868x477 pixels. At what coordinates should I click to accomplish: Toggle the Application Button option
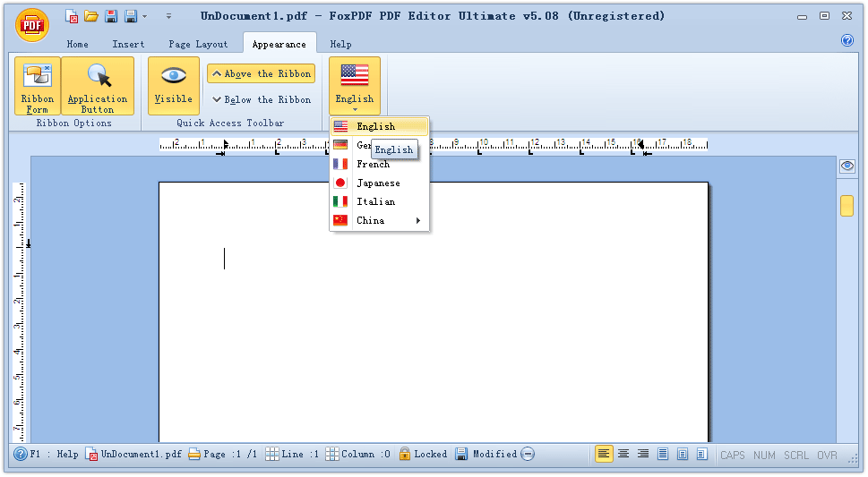(98, 86)
